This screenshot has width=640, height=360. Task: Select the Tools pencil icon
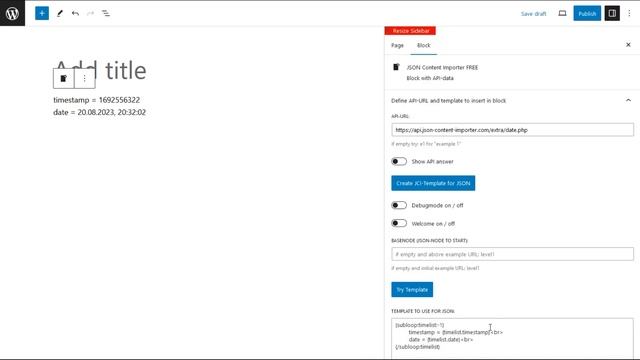coord(60,13)
